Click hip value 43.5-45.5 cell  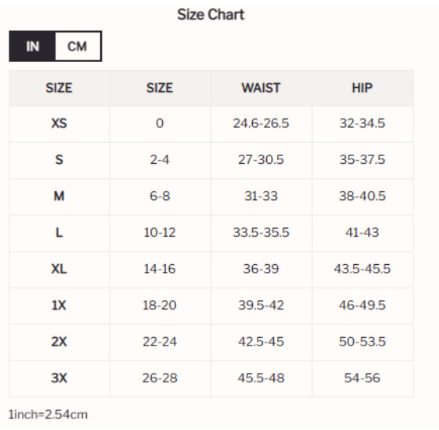362,269
